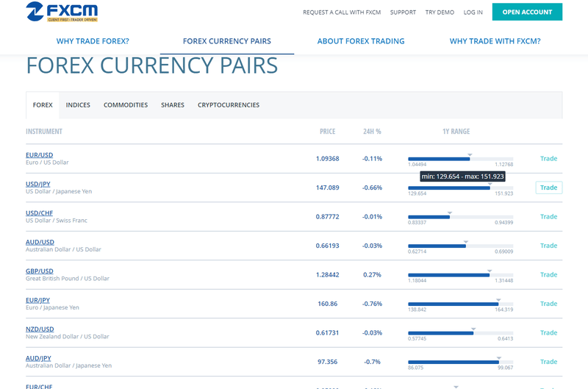588x389 pixels.
Task: Click the EUR/USD range marker triangle
Action: pyautogui.click(x=470, y=155)
